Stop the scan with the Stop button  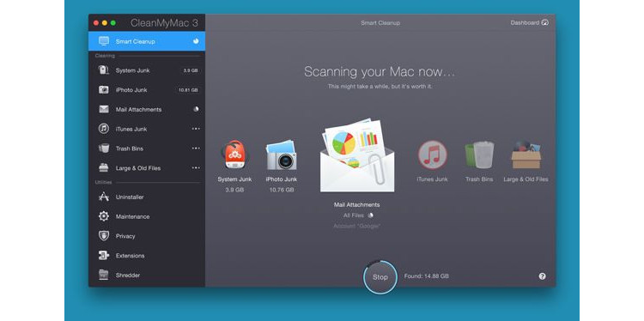coord(380,277)
